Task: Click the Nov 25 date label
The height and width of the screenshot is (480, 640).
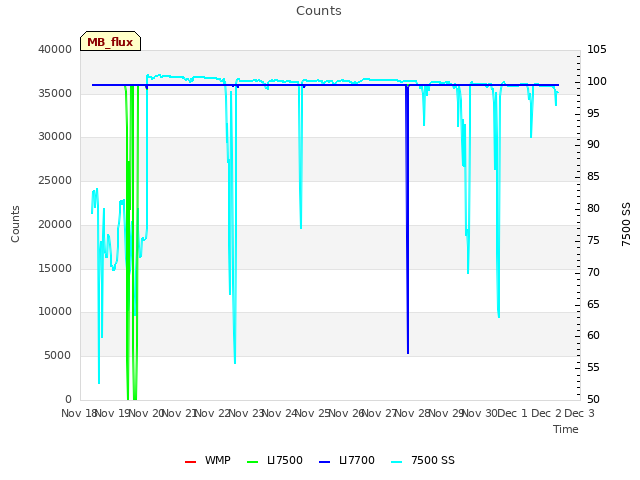Action: [x=312, y=413]
